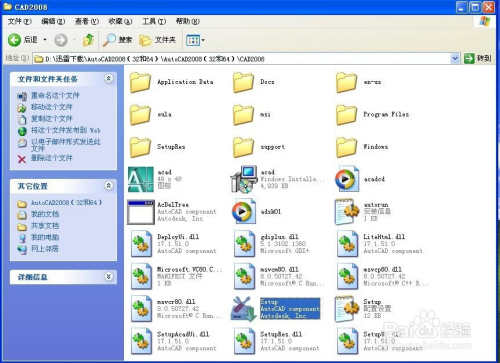The height and width of the screenshot is (363, 500).
Task: Select the acadcd media file
Action: pos(360,179)
